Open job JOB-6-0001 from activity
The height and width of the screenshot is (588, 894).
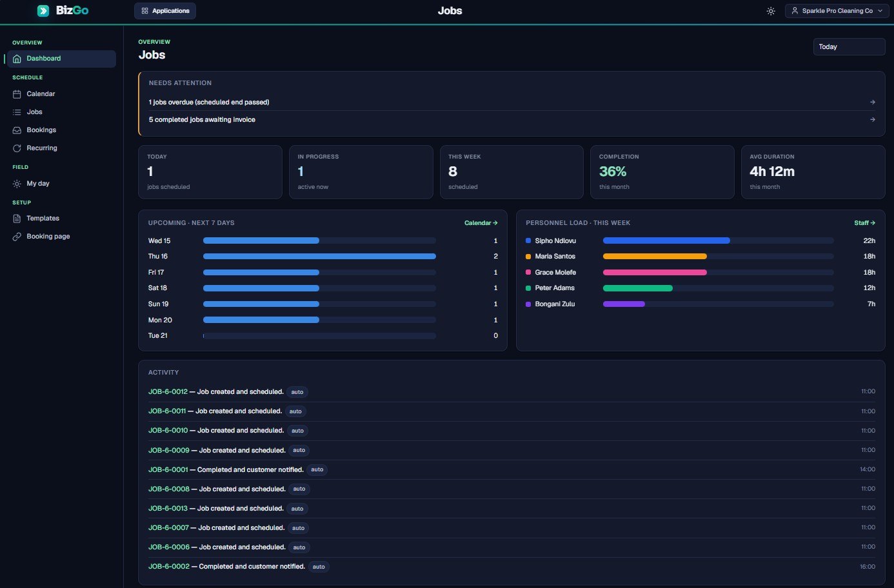[x=168, y=469]
